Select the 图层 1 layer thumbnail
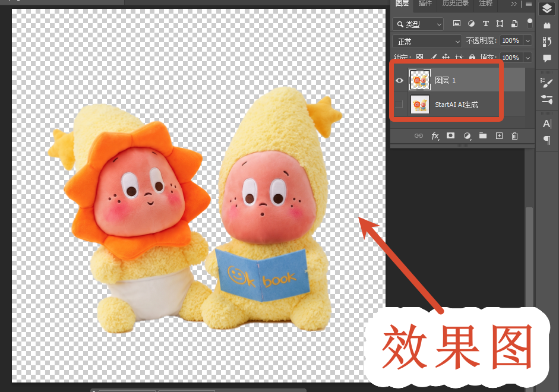559x392 pixels. (x=419, y=80)
